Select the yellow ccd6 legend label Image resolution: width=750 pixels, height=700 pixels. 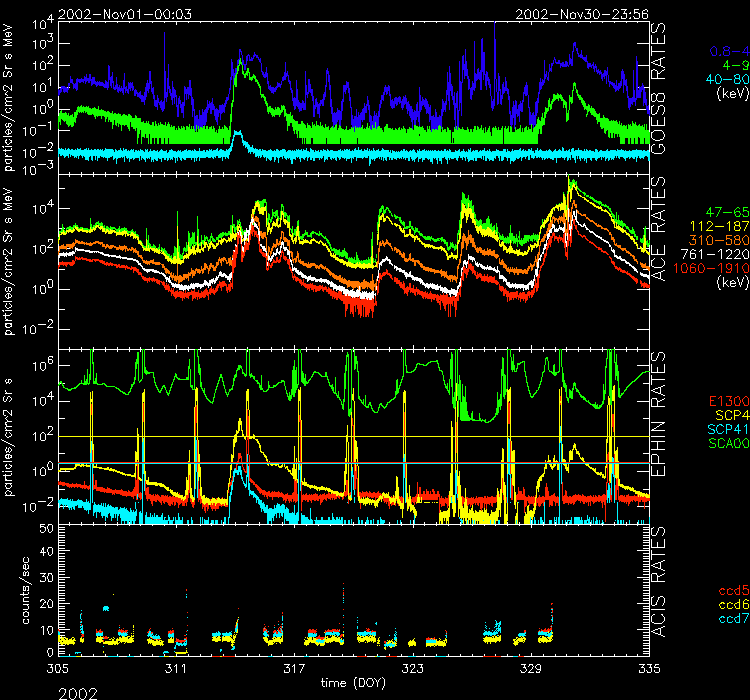tap(732, 606)
